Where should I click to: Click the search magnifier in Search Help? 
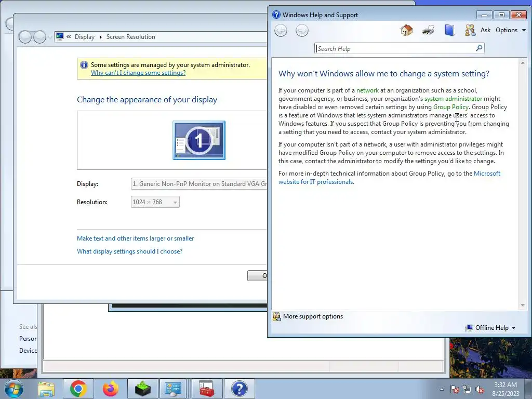479,48
